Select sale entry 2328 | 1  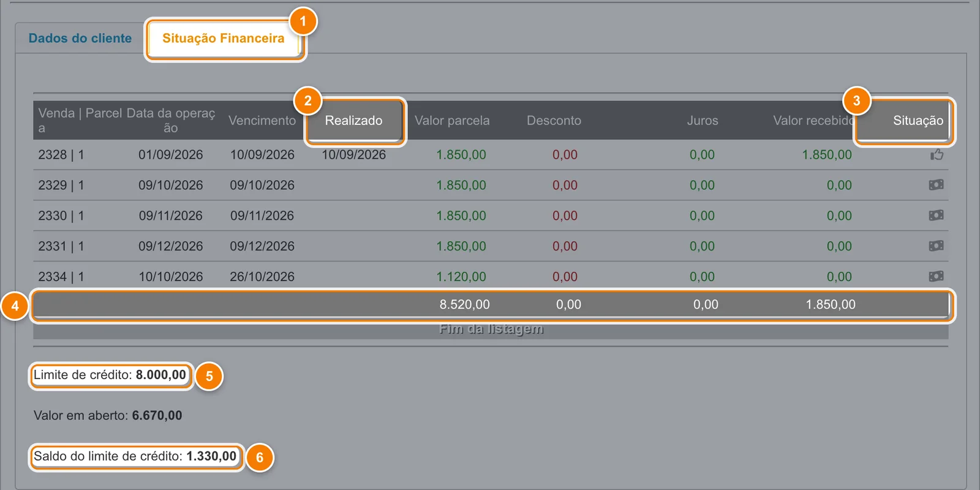(x=61, y=155)
